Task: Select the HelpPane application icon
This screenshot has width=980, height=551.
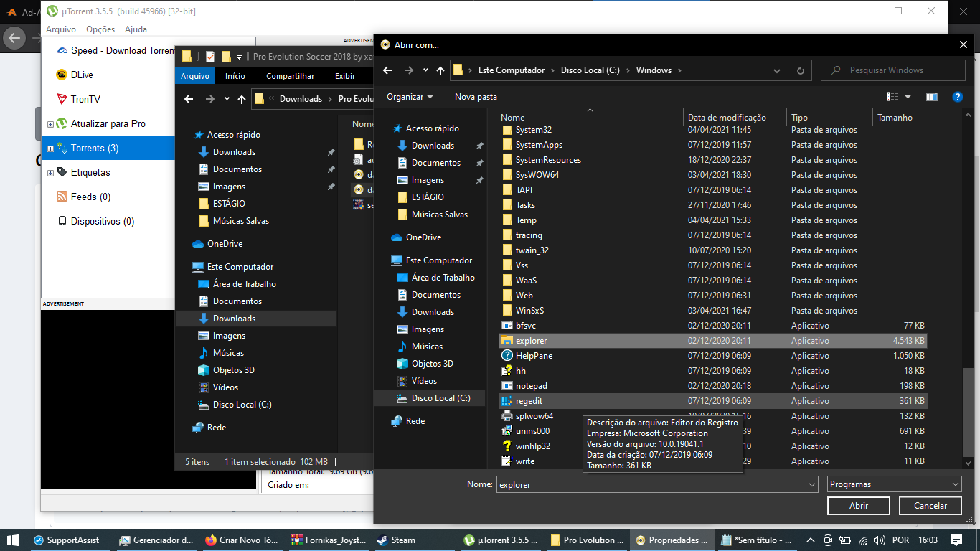Action: point(507,356)
